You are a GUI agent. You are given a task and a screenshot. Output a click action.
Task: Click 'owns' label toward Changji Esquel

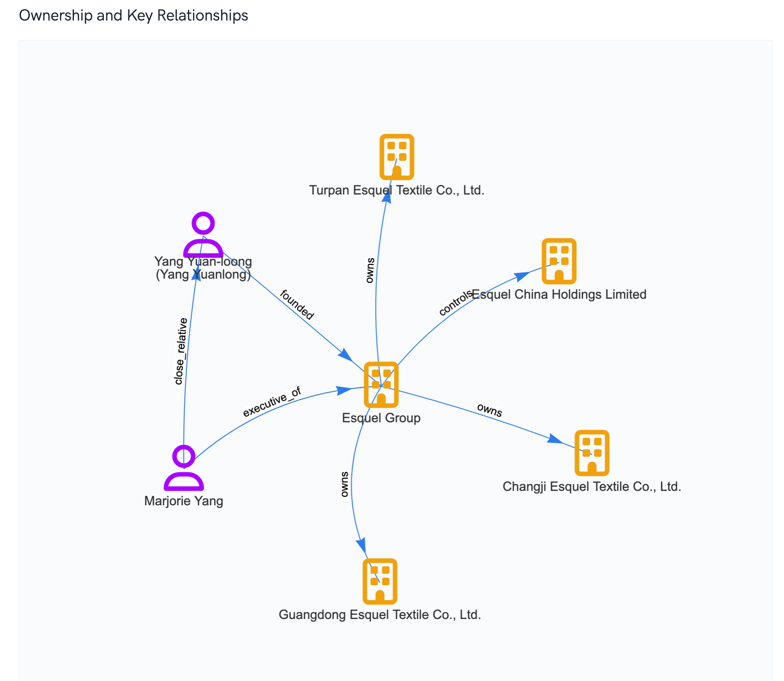(x=489, y=410)
